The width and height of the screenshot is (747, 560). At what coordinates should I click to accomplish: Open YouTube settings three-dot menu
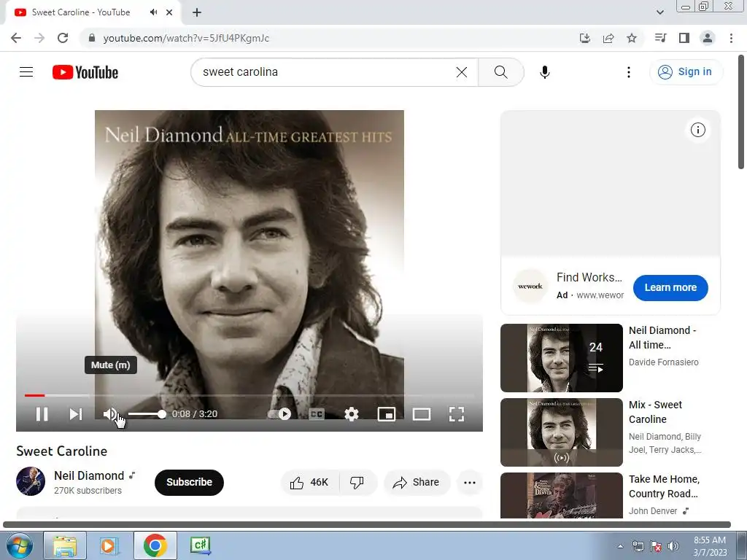[629, 72]
